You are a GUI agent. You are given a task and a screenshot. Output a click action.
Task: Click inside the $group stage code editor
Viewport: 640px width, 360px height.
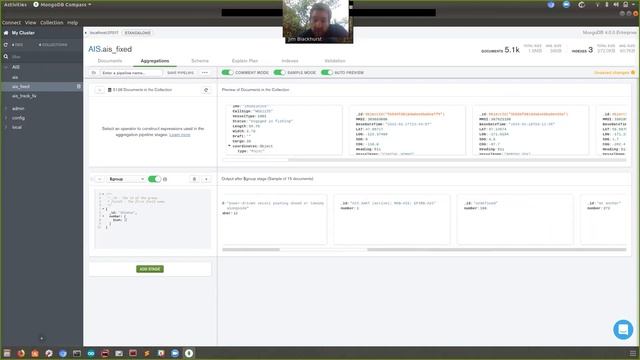click(153, 219)
